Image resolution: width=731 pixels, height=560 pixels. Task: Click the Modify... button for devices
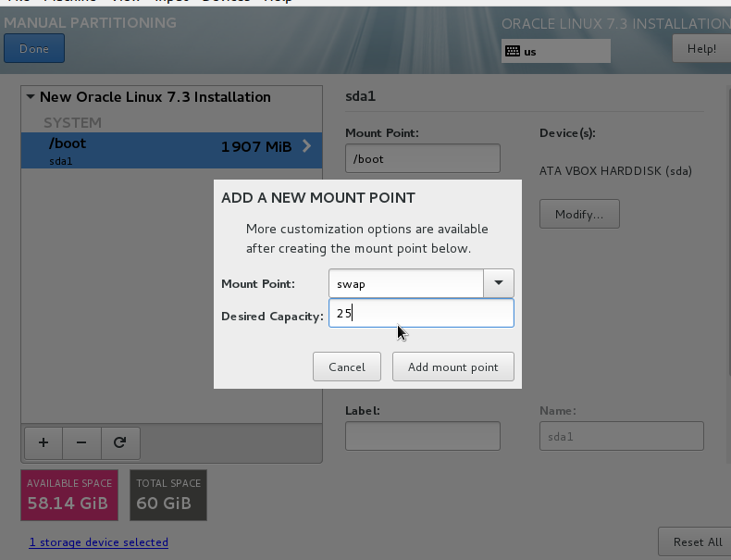pos(579,214)
